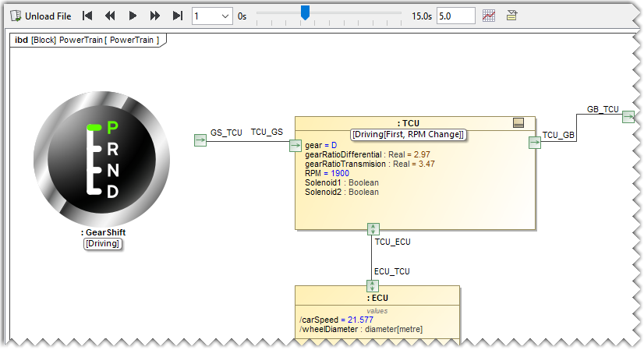644x350 pixels.
Task: Click the Unload File button
Action: (x=41, y=16)
